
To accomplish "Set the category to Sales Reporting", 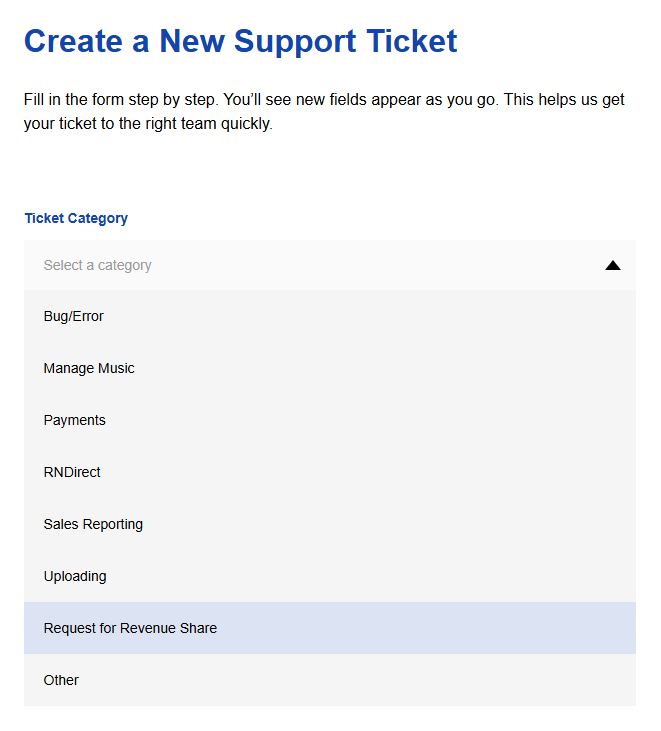I will 93,524.
